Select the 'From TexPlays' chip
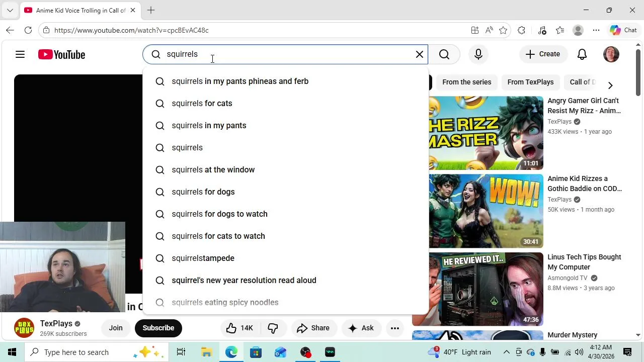Screen dimensions: 644x362 click(x=530, y=82)
